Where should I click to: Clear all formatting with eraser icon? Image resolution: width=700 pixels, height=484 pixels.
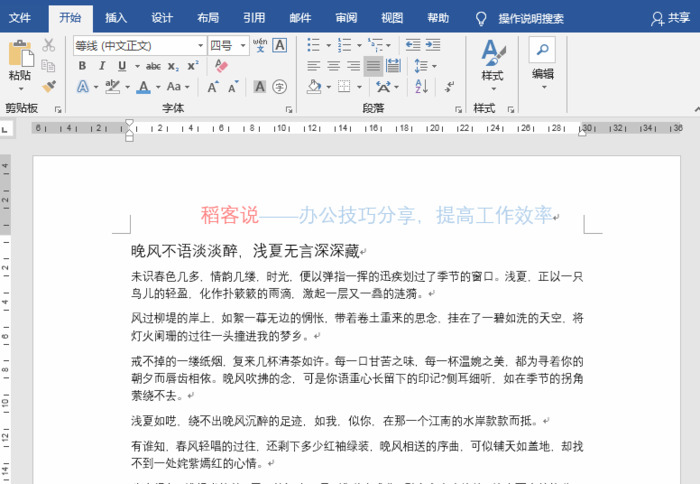[221, 66]
